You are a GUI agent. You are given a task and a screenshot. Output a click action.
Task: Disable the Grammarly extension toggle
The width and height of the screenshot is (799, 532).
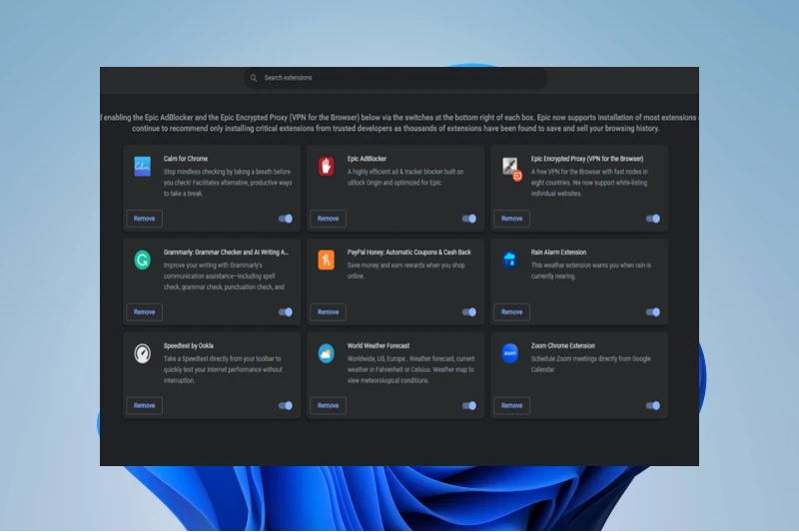(x=286, y=312)
